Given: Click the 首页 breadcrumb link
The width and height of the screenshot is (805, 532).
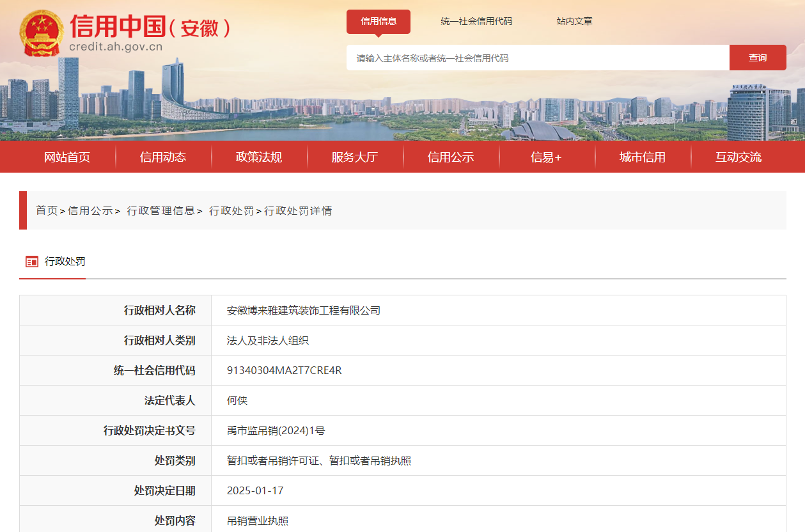Looking at the screenshot, I should coord(46,210).
